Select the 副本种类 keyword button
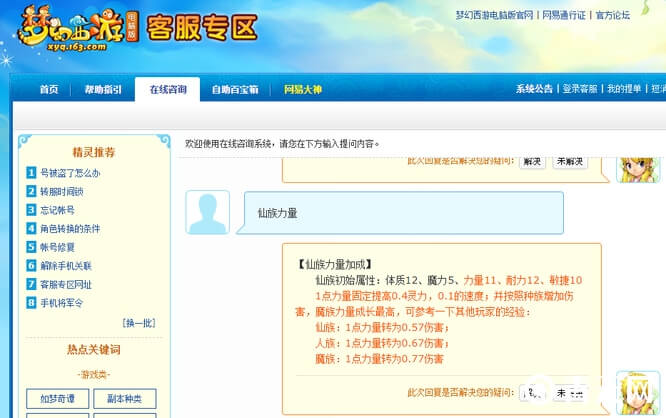666x418 pixels. click(x=124, y=398)
